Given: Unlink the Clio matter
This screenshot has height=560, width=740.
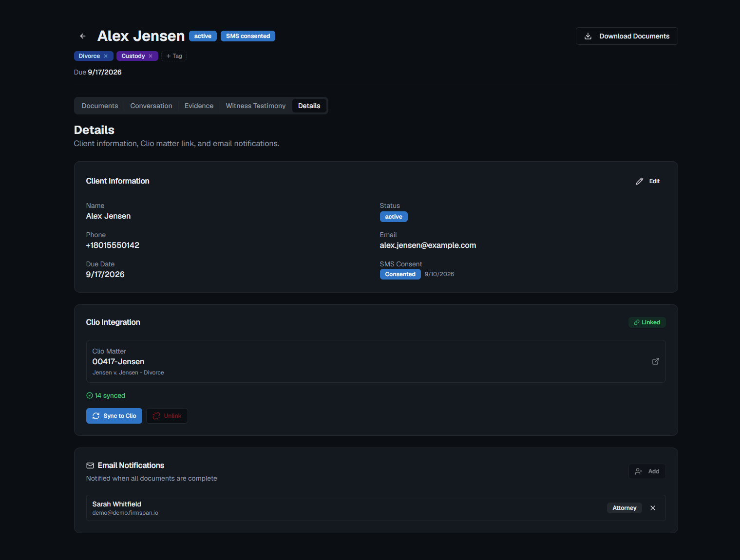Looking at the screenshot, I should [x=167, y=416].
